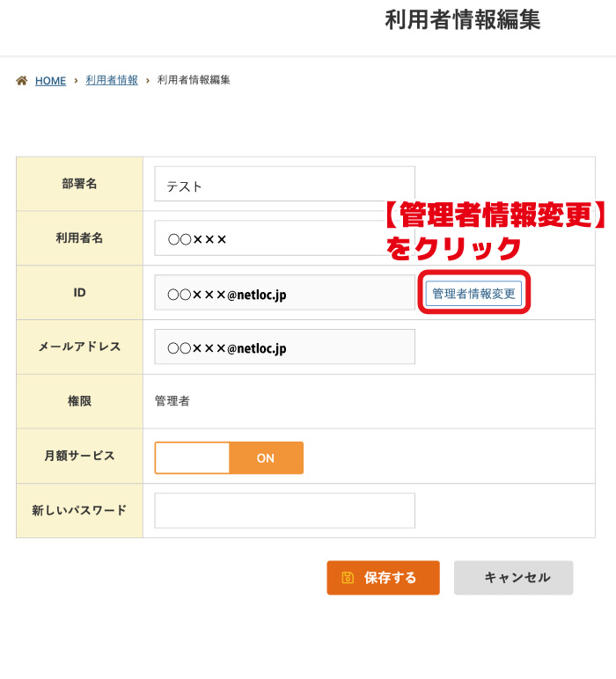The height and width of the screenshot is (679, 616).
Task: Click the first breadcrumb chevron after HOME
Action: pos(76,81)
